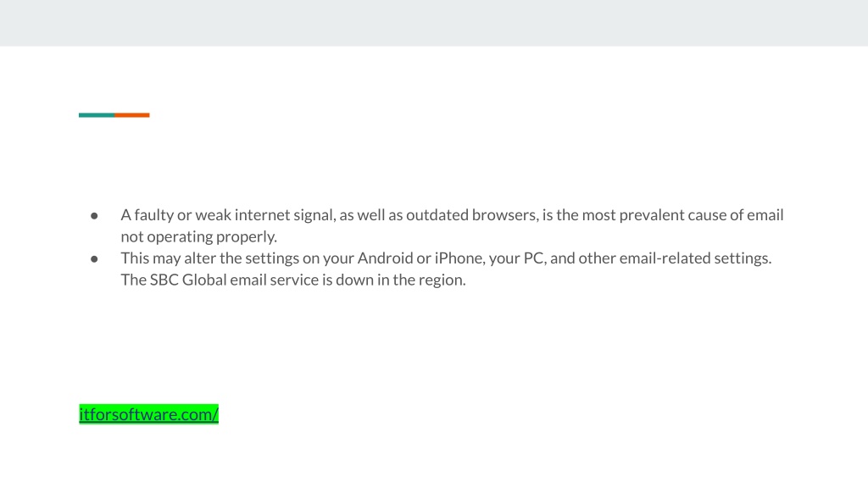Click the text "not operating properly."
Image resolution: width=868 pixels, height=488 pixels.
click(198, 237)
